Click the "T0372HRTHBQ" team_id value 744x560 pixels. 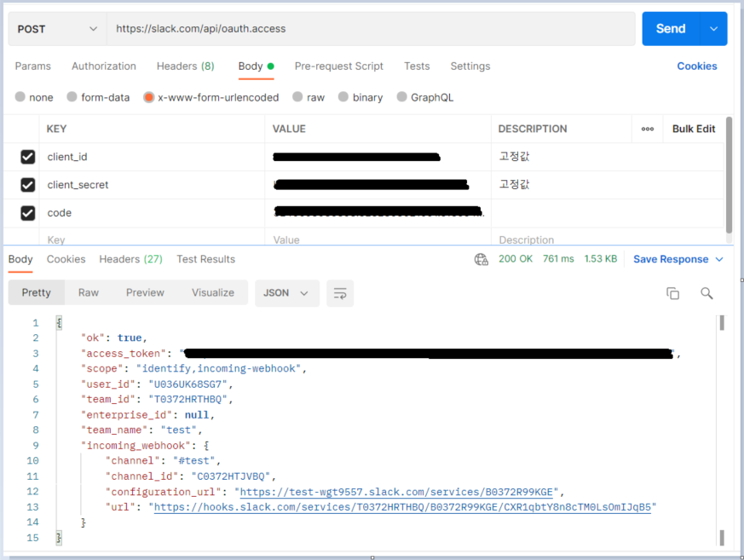(x=187, y=400)
